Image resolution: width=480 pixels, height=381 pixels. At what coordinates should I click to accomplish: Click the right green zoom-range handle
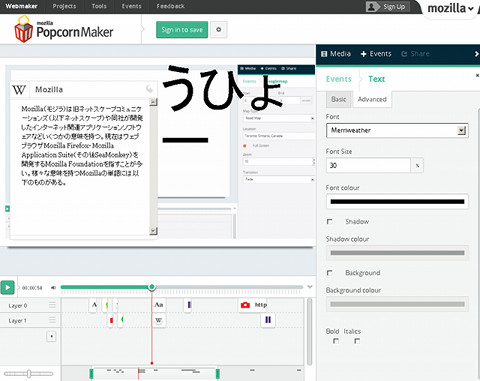point(218,374)
